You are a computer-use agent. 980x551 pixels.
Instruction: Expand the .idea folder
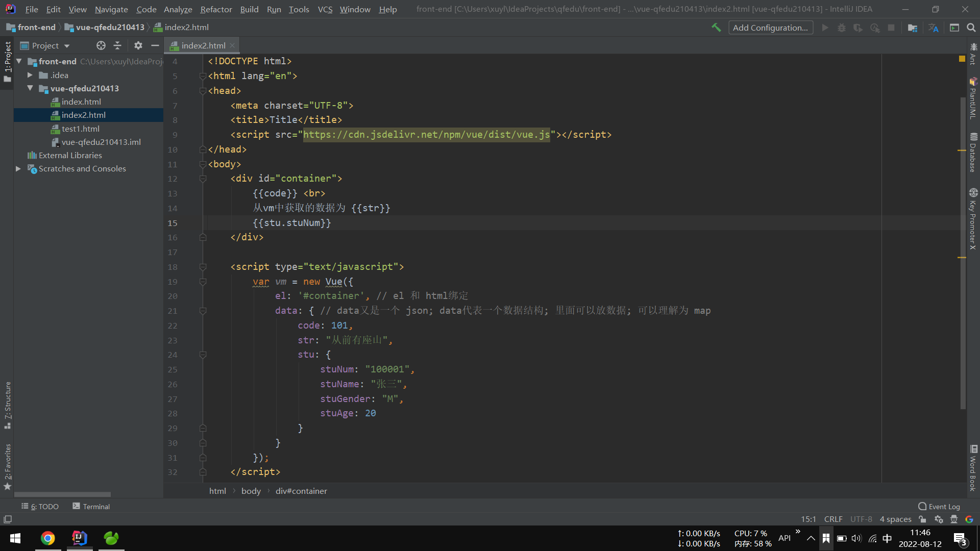(30, 75)
